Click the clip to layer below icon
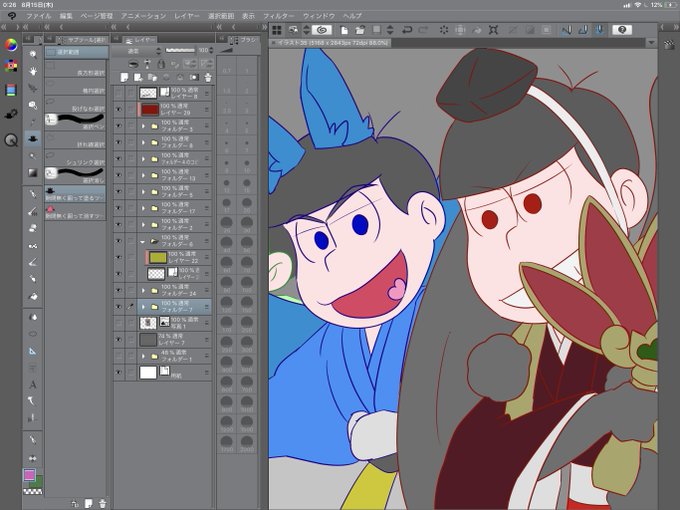The width and height of the screenshot is (680, 510). pos(134,64)
